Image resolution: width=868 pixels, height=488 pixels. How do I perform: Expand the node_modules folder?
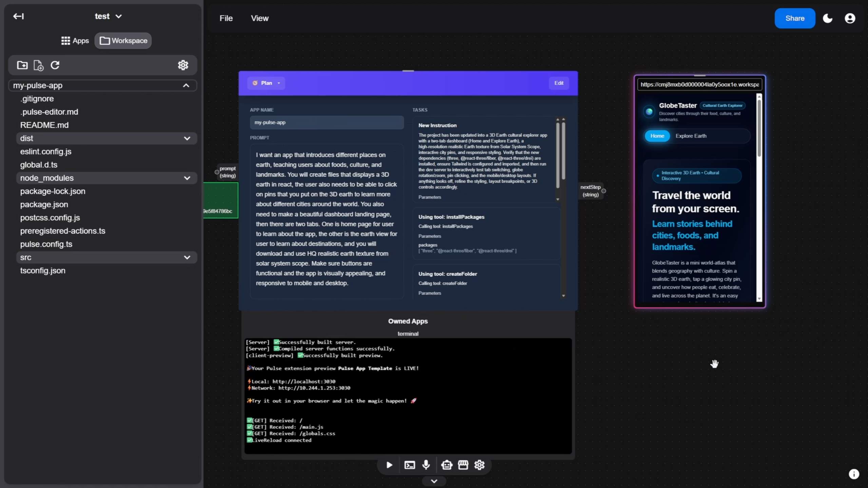coord(187,178)
